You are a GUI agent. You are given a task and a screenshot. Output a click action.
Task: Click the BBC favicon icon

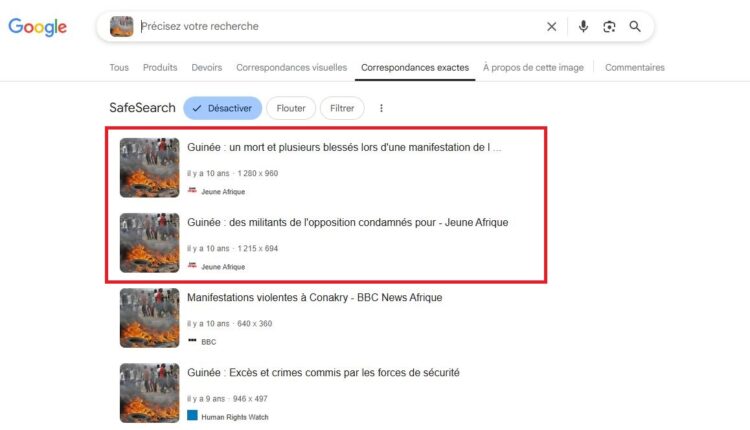tap(192, 341)
